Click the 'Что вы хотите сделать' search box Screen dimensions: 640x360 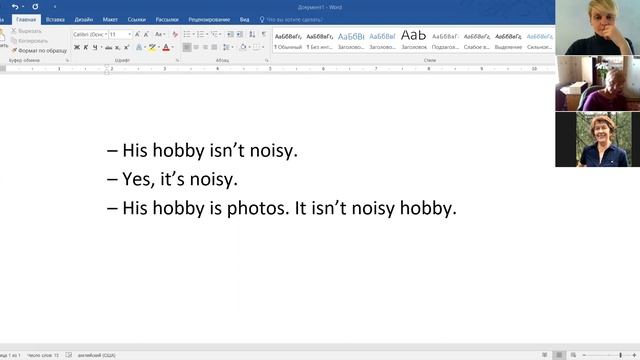click(291, 20)
